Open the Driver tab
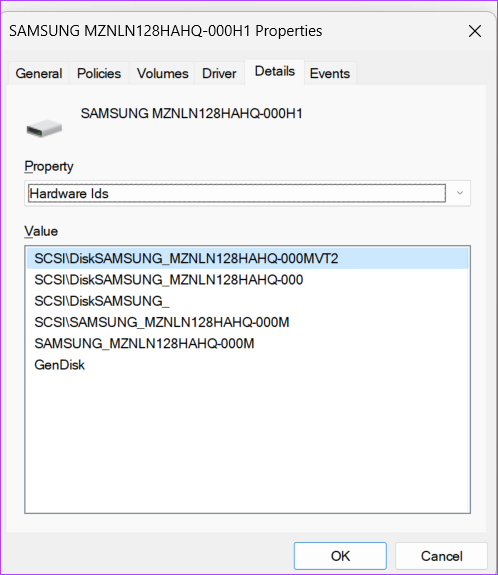The height and width of the screenshot is (575, 498). 219,73
